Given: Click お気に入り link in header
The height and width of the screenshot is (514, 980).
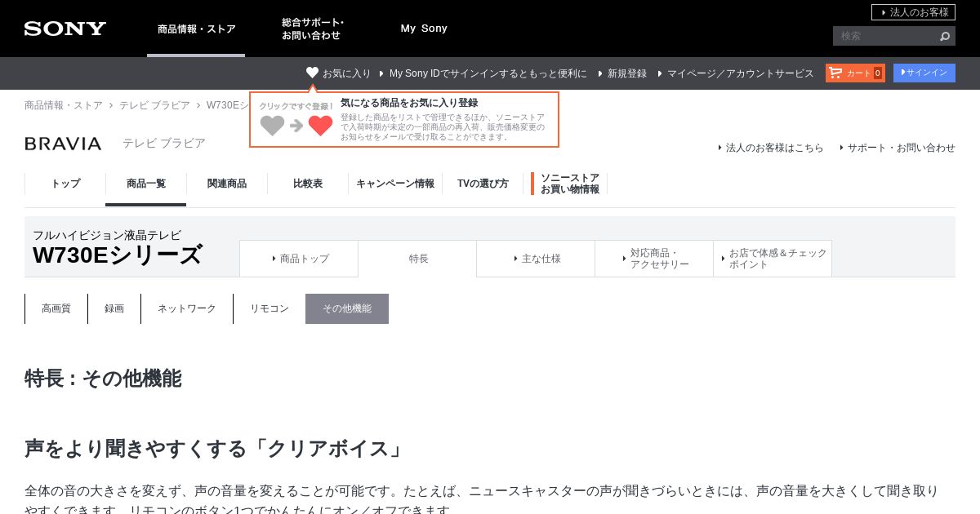Looking at the screenshot, I should pyautogui.click(x=346, y=73).
